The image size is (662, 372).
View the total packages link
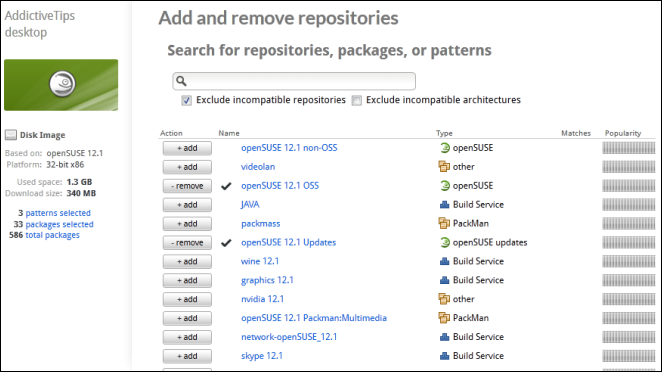[52, 235]
